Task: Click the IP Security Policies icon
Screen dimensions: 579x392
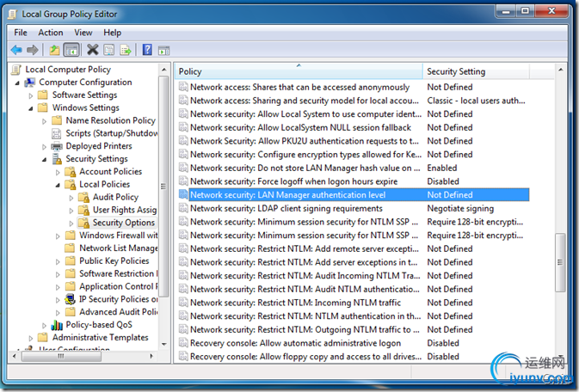Action: pos(71,299)
